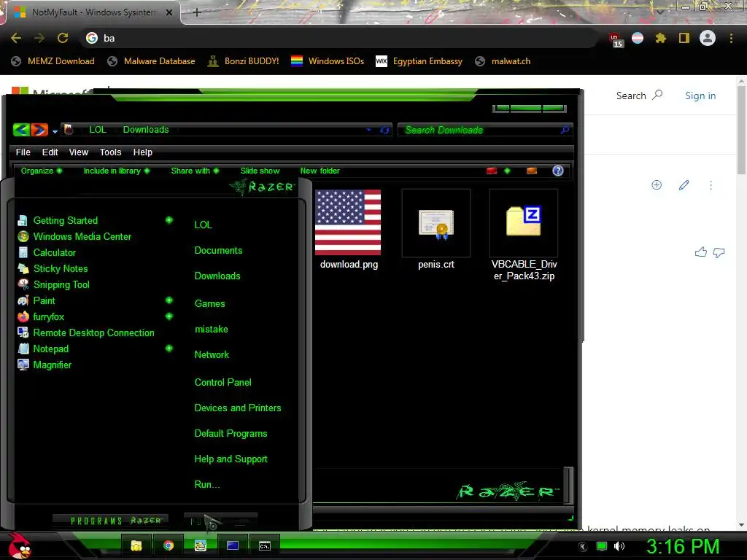
Task: Show hidden tray icons arrow
Action: [x=583, y=547]
